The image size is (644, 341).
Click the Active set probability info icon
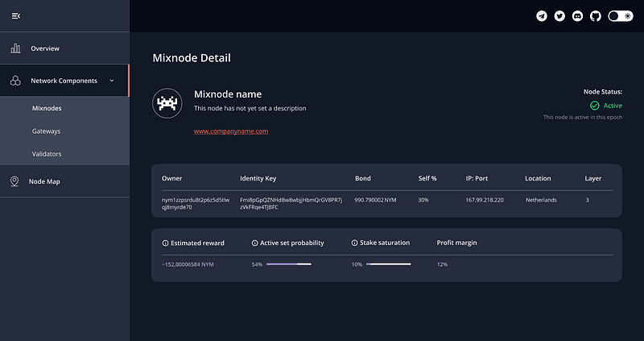(255, 243)
